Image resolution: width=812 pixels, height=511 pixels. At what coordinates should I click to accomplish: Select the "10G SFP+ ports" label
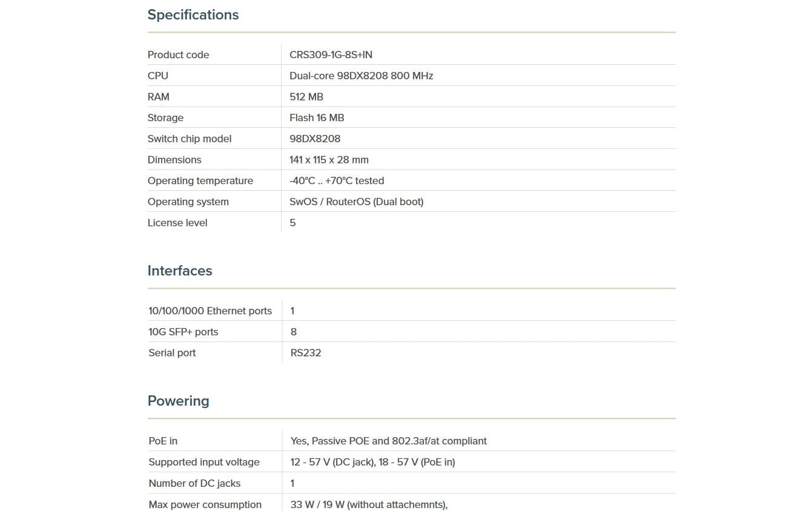pyautogui.click(x=183, y=332)
